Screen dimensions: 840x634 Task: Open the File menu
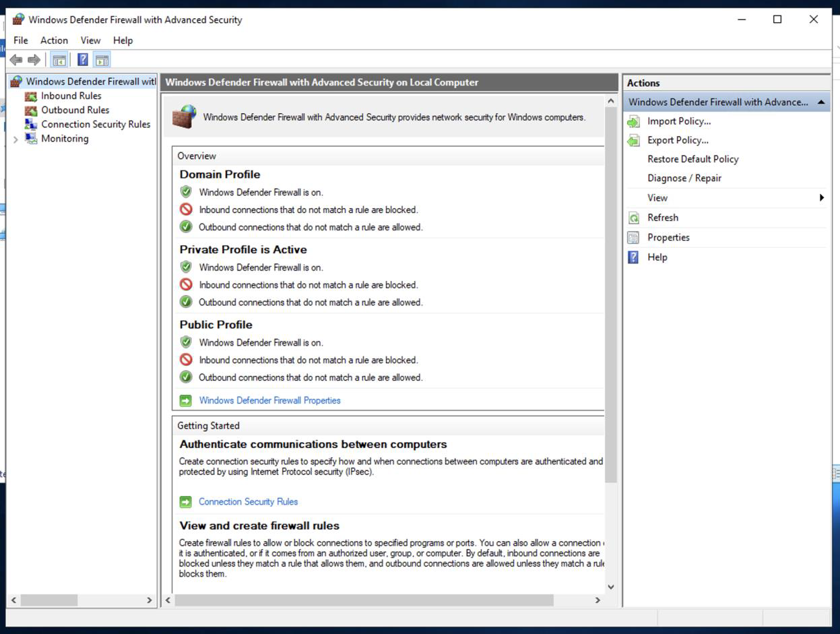click(x=21, y=40)
